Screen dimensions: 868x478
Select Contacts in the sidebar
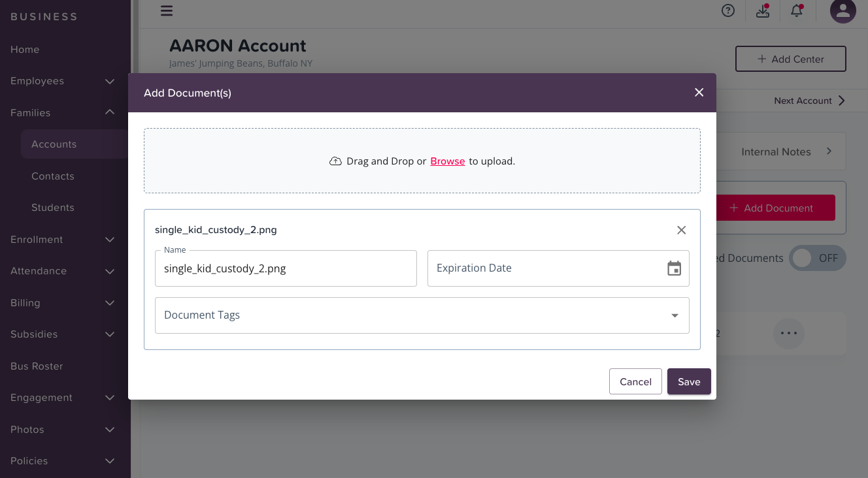tap(53, 176)
